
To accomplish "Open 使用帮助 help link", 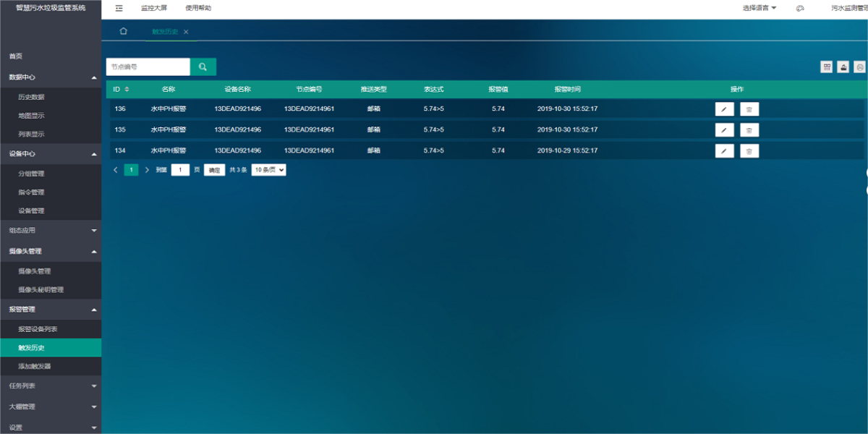I will pyautogui.click(x=198, y=8).
